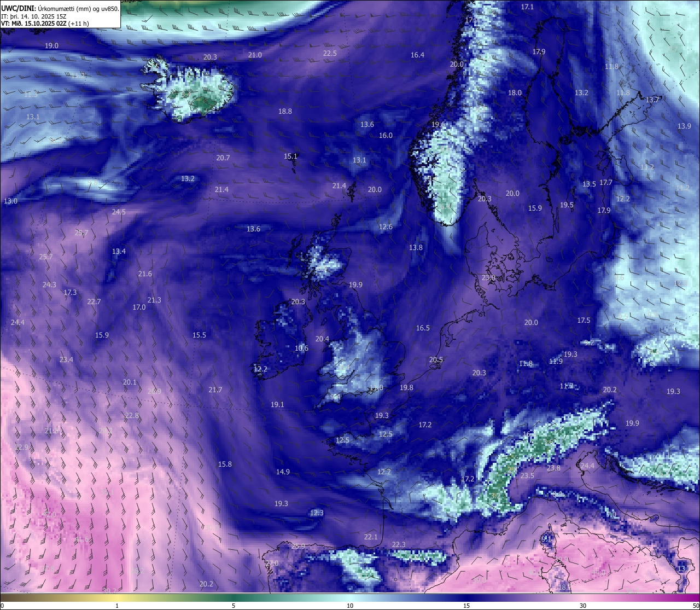Viewport: 700px width, 610px height.
Task: Click the valid time line 'VT: Mið. 15.10.2025 02Z'
Action: pyautogui.click(x=34, y=24)
